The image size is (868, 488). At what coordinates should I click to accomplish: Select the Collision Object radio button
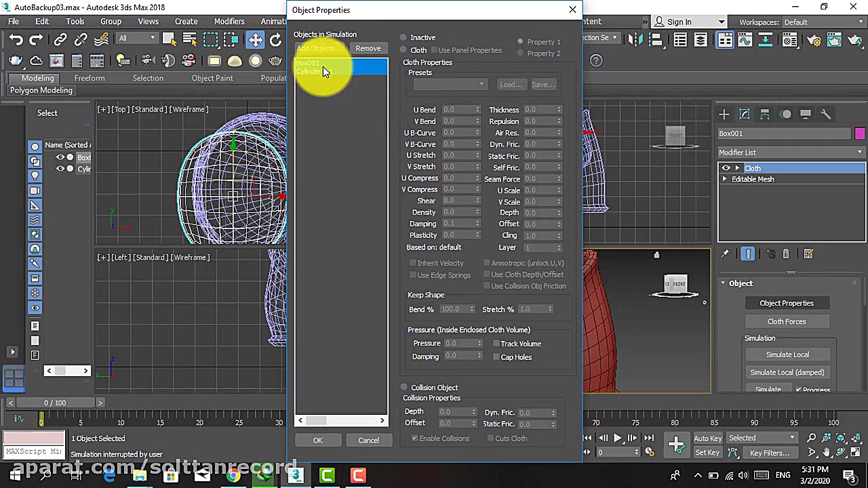[x=404, y=388]
